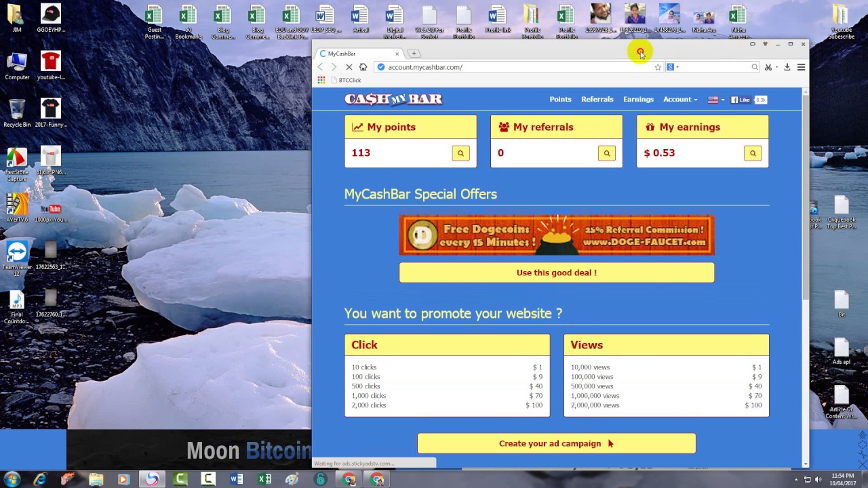Click the CashMyBar logo
Screen dimensions: 868x488
393,100
